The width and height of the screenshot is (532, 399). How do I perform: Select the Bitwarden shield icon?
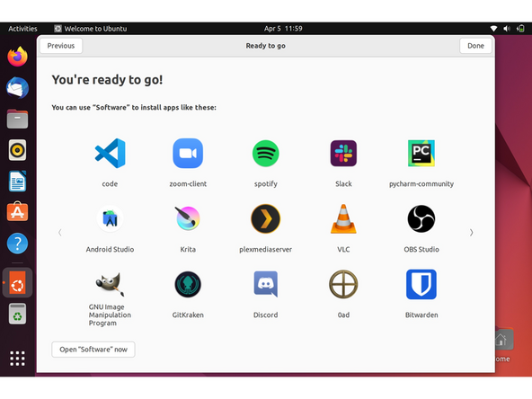coord(421,284)
